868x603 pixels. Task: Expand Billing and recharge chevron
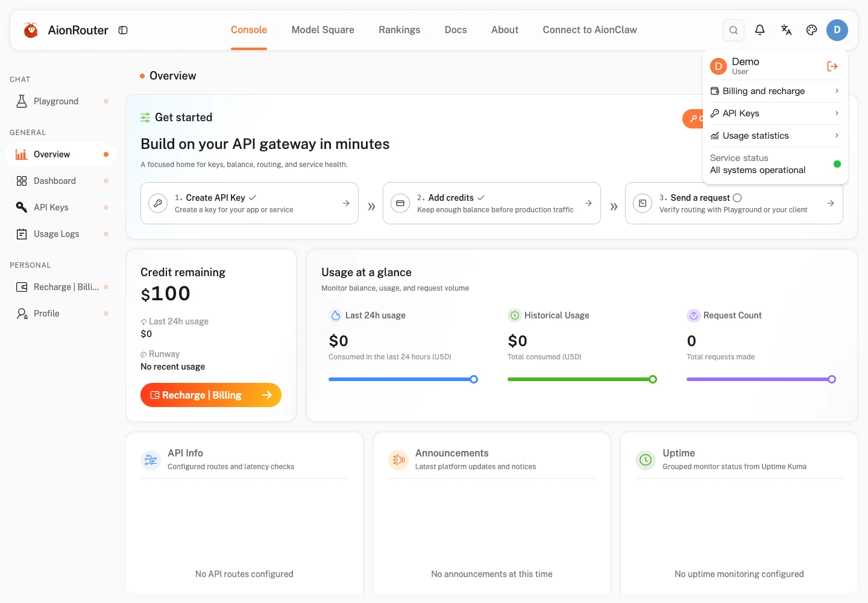[x=837, y=91]
